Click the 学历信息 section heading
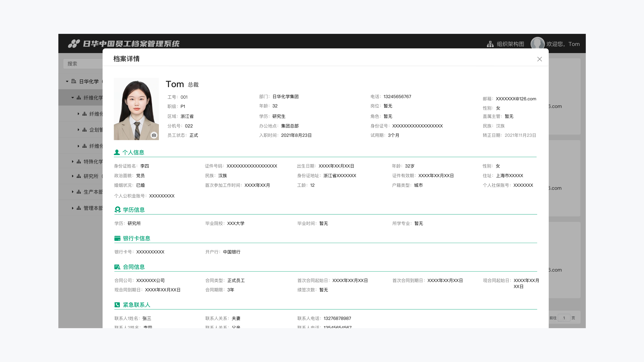The image size is (644, 362). point(134,210)
